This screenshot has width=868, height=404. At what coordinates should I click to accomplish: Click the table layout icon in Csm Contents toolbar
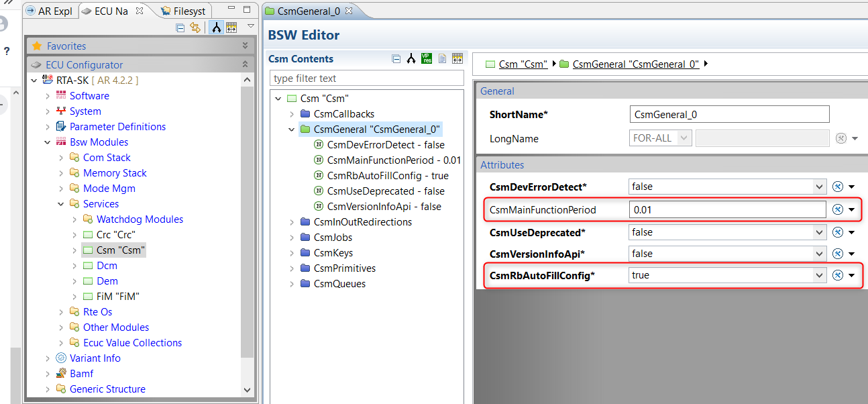[x=457, y=58]
